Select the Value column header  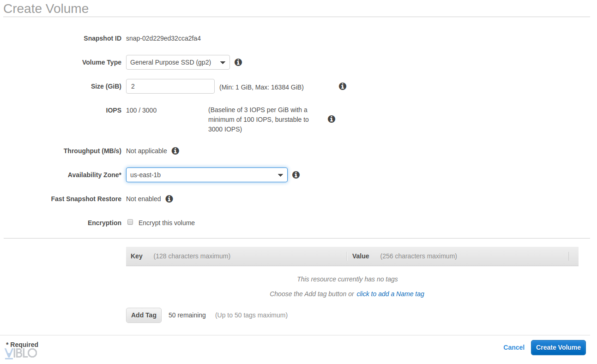(361, 256)
